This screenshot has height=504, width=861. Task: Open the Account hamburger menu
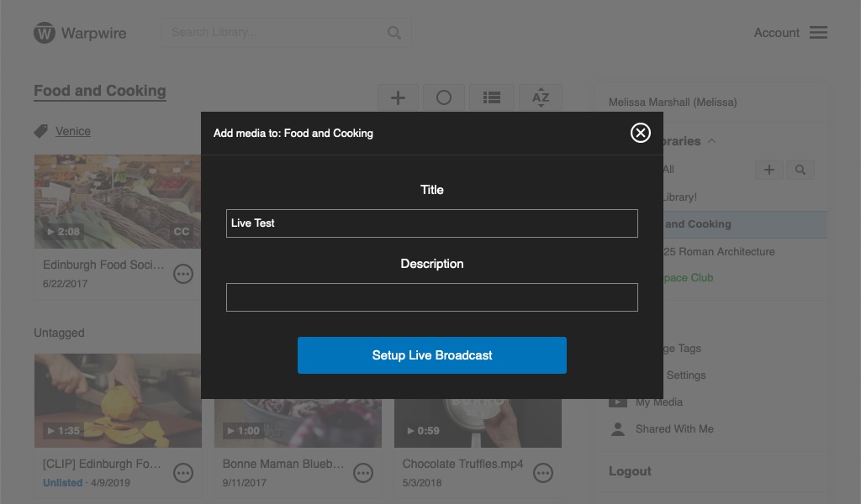(x=818, y=33)
